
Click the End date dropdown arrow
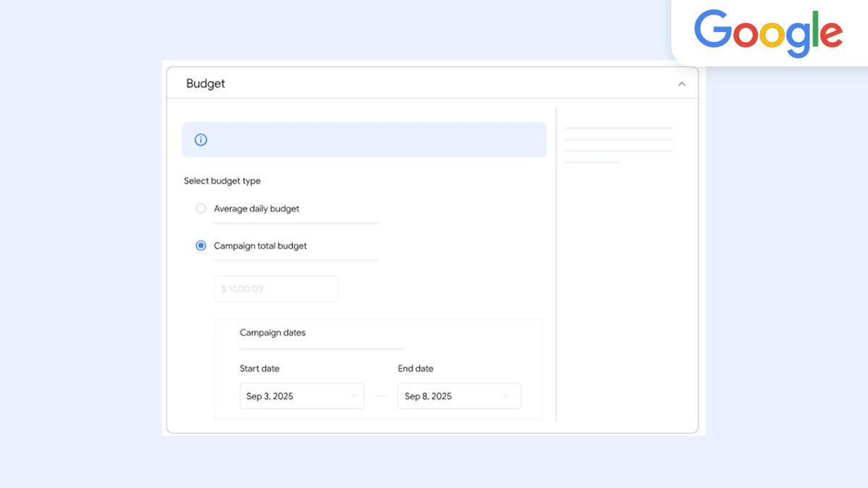pos(505,395)
